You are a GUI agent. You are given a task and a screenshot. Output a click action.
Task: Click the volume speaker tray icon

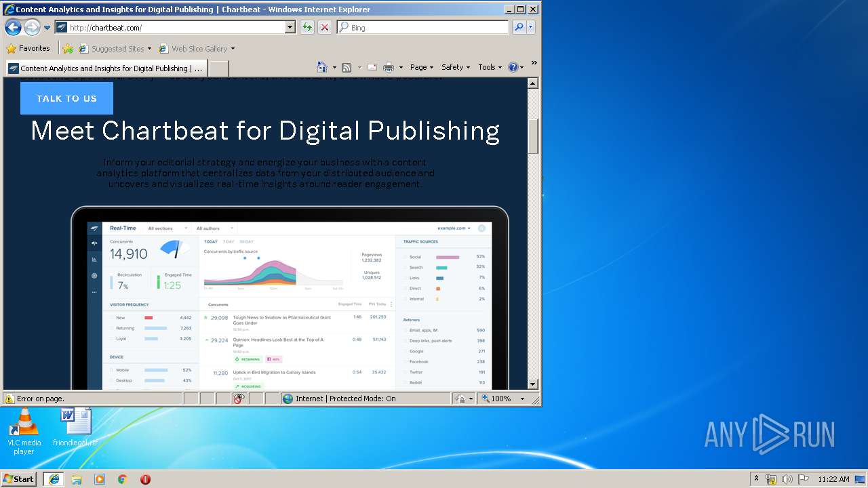pos(787,479)
